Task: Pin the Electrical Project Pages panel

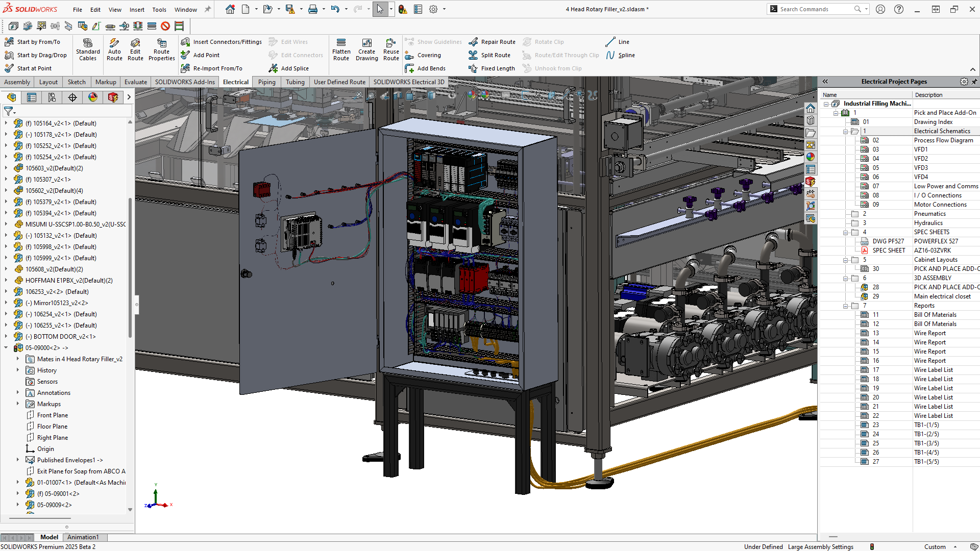Action: tap(975, 81)
